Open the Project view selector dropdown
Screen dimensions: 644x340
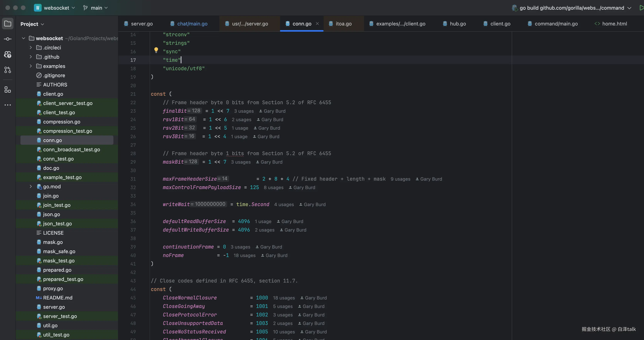[32, 24]
